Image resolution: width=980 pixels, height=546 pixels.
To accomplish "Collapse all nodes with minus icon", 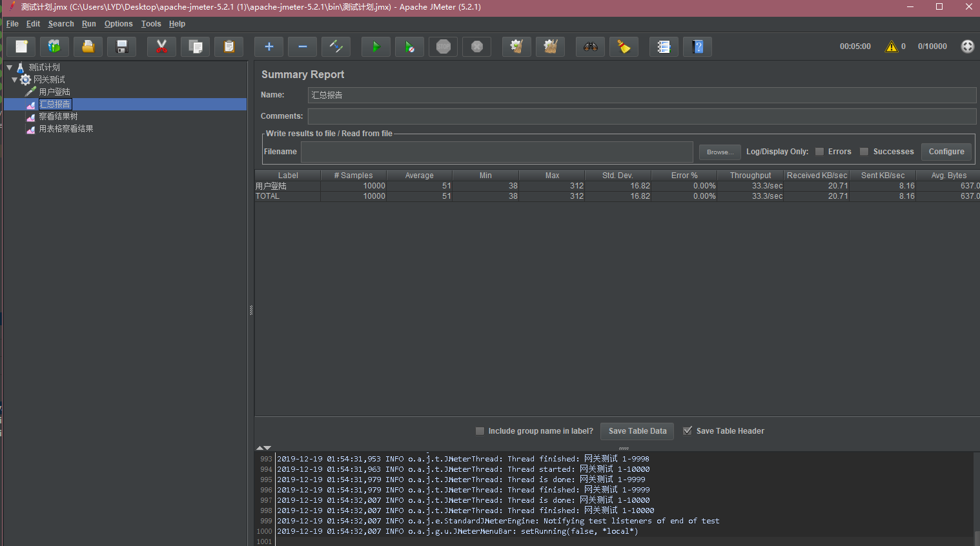I will (303, 46).
